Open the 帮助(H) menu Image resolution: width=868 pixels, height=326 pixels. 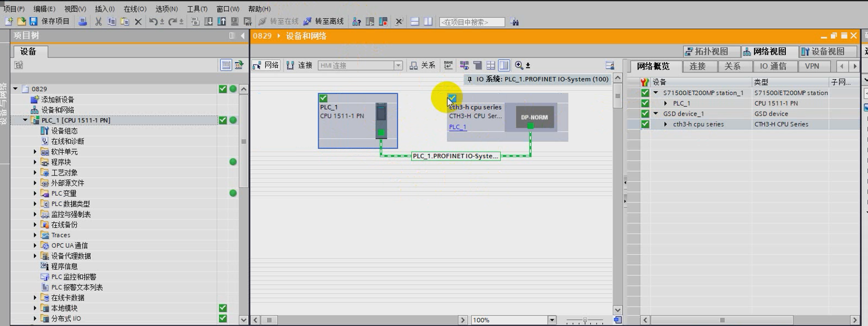[x=259, y=9]
